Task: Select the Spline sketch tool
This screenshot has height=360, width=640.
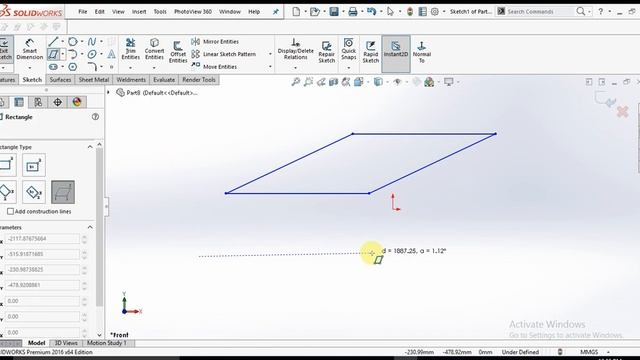Action: [x=92, y=42]
